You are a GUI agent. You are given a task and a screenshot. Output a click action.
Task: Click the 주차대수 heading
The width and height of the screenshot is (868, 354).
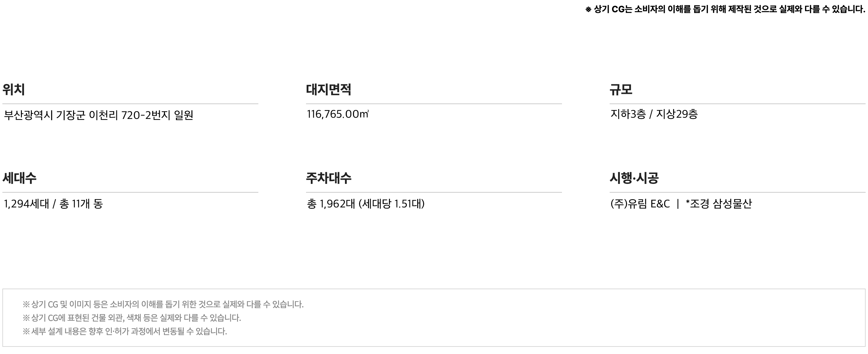pos(328,178)
